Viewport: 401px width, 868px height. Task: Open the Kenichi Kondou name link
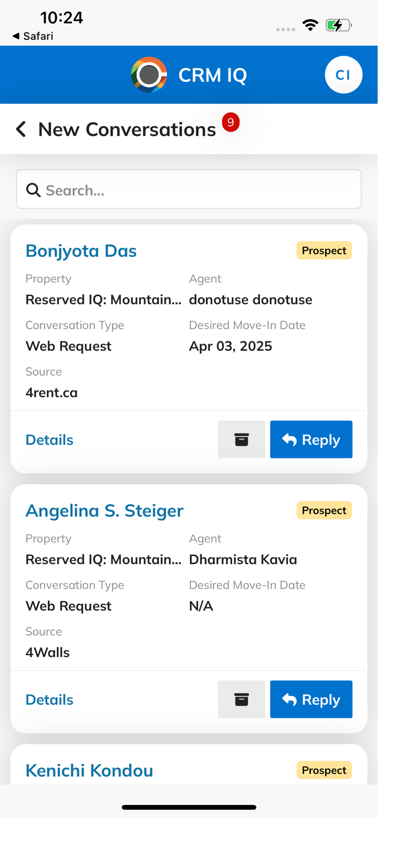pos(90,771)
